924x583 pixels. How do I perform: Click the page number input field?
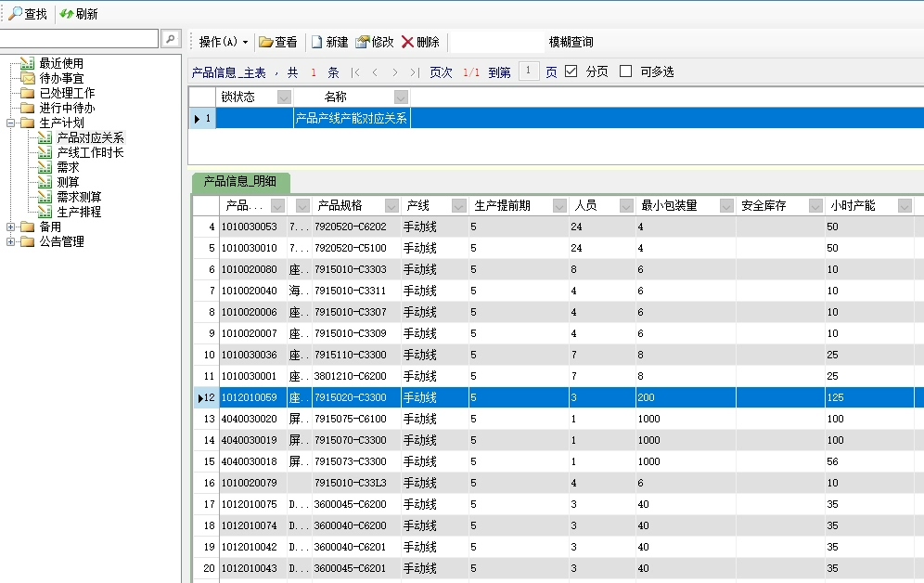click(x=529, y=71)
